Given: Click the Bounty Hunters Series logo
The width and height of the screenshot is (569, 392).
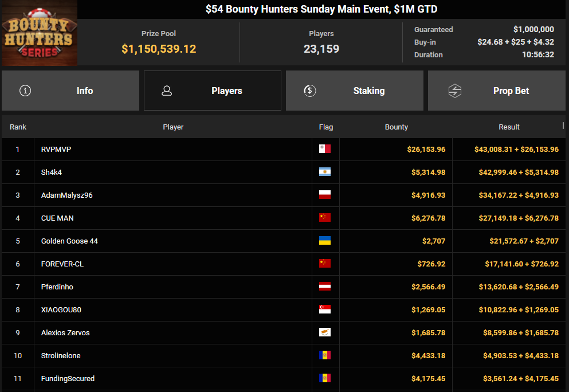Looking at the screenshot, I should point(39,33).
